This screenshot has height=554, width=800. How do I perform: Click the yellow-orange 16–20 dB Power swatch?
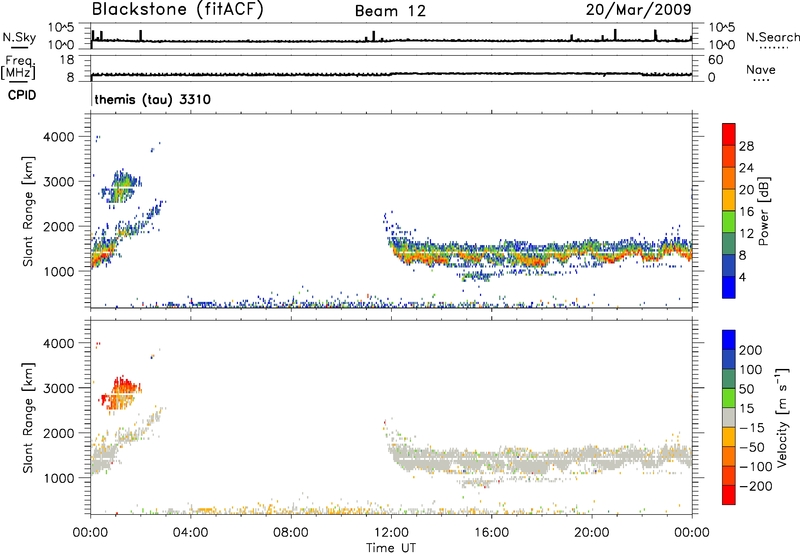click(729, 199)
